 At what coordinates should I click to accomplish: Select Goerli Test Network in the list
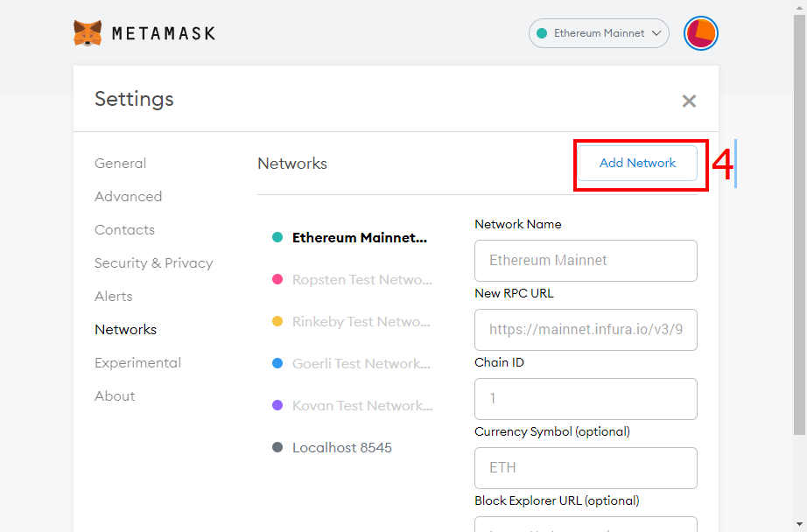coord(352,364)
